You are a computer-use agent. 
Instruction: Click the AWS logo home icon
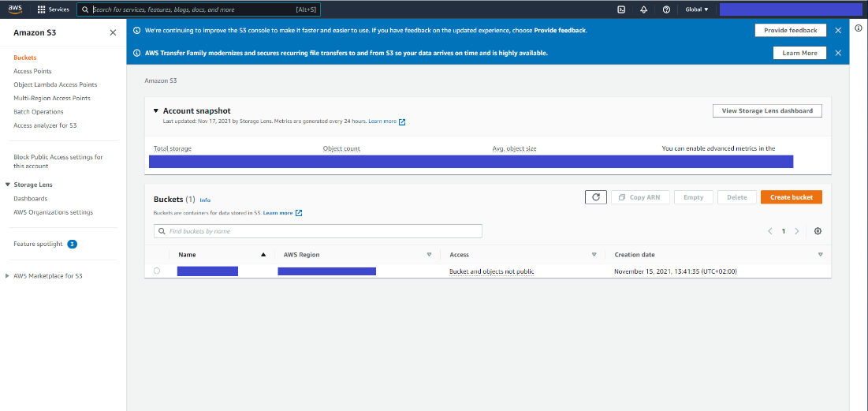pos(15,9)
